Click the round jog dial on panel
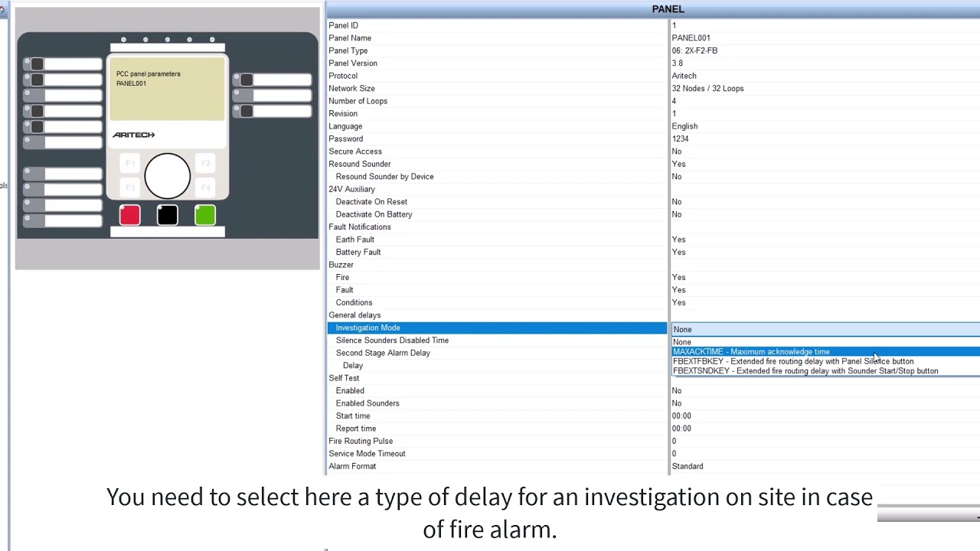The height and width of the screenshot is (551, 980). click(x=168, y=175)
